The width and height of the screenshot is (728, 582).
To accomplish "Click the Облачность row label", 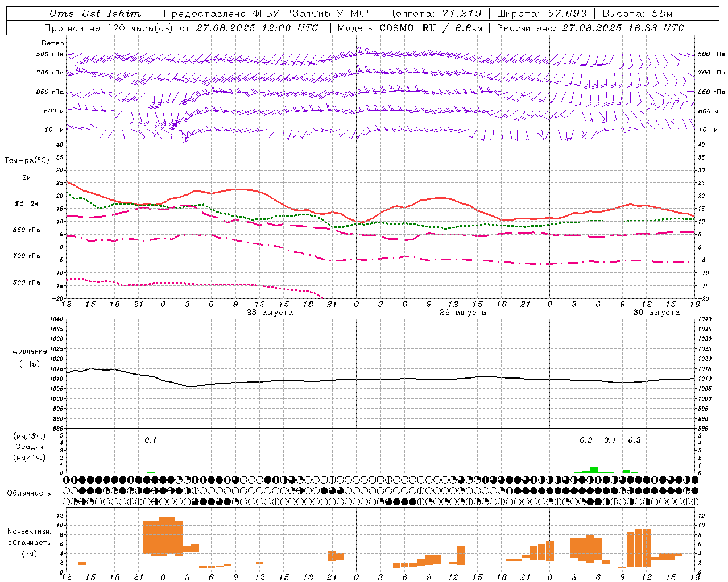I will point(29,493).
